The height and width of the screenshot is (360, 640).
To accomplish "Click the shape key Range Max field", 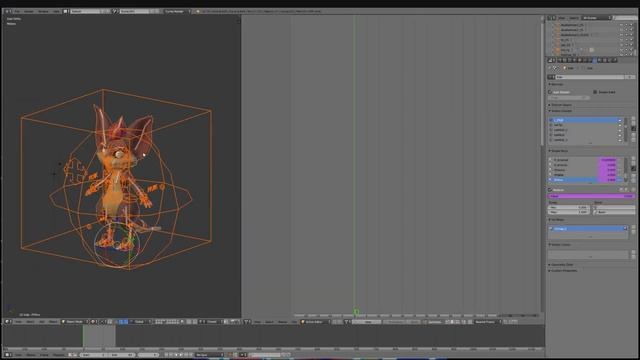I will pos(568,212).
